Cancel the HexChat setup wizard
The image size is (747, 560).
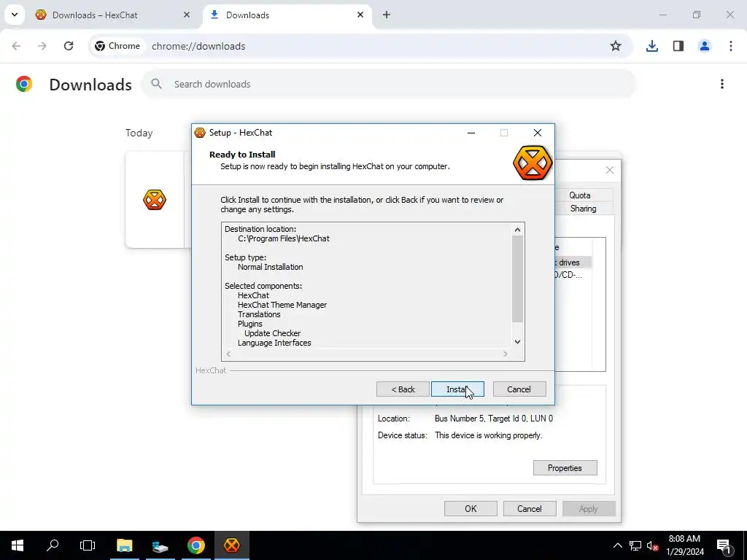click(x=519, y=389)
